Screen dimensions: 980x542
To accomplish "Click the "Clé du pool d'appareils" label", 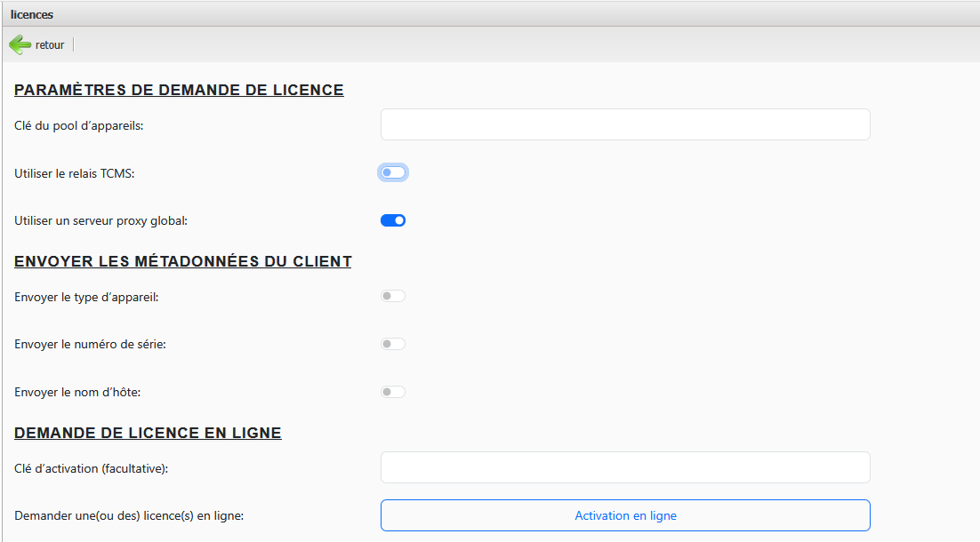I will 79,125.
